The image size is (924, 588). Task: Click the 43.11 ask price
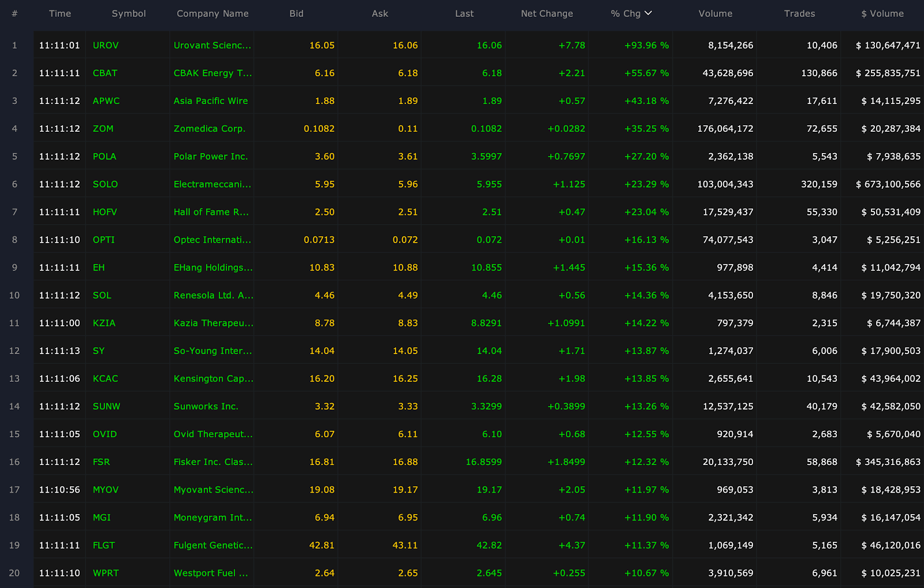click(x=405, y=545)
